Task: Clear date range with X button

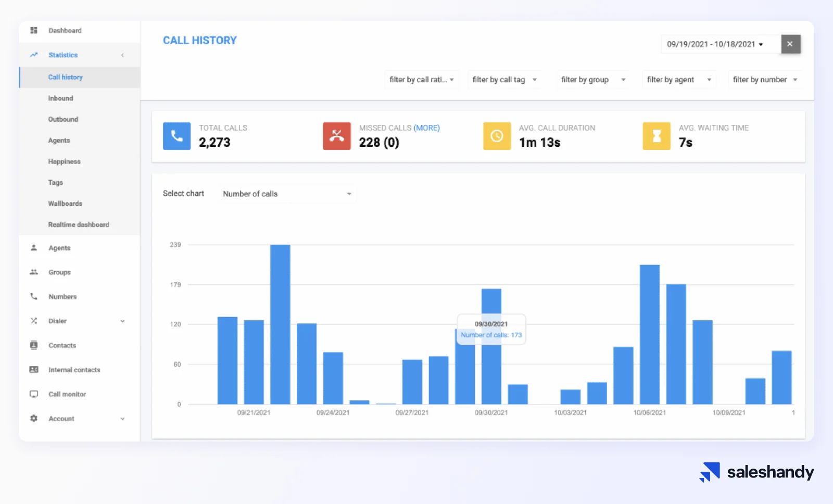Action: pyautogui.click(x=790, y=44)
